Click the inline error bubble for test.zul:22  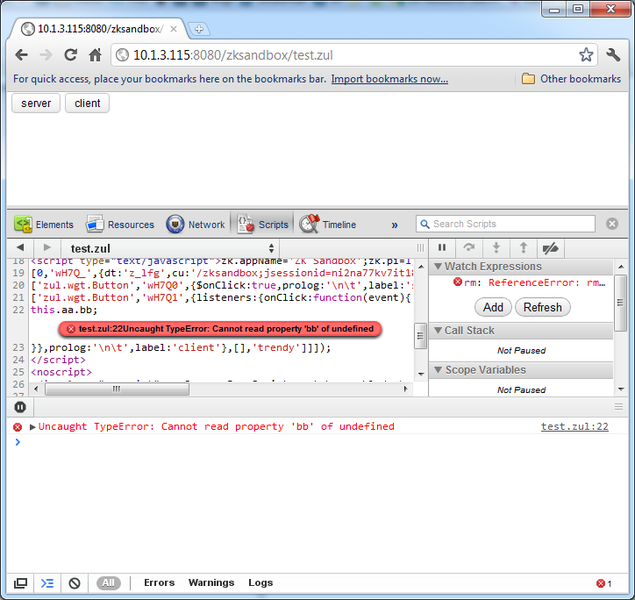pos(220,329)
